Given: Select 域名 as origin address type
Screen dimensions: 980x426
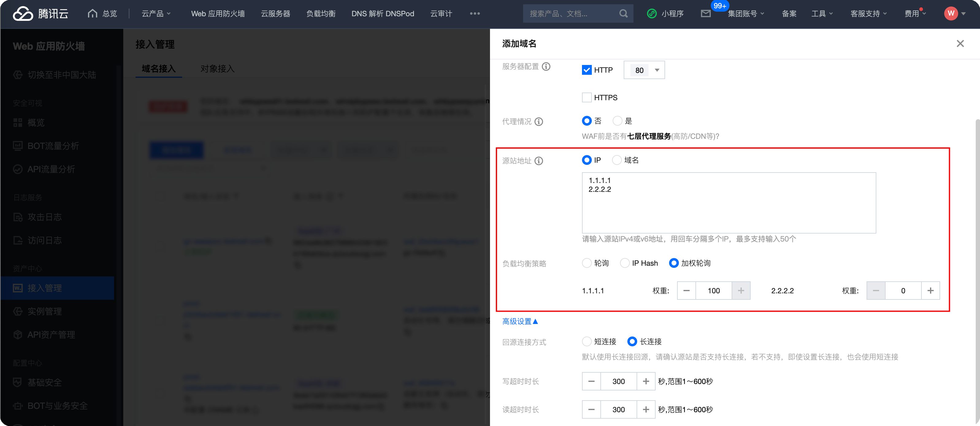Looking at the screenshot, I should click(617, 160).
